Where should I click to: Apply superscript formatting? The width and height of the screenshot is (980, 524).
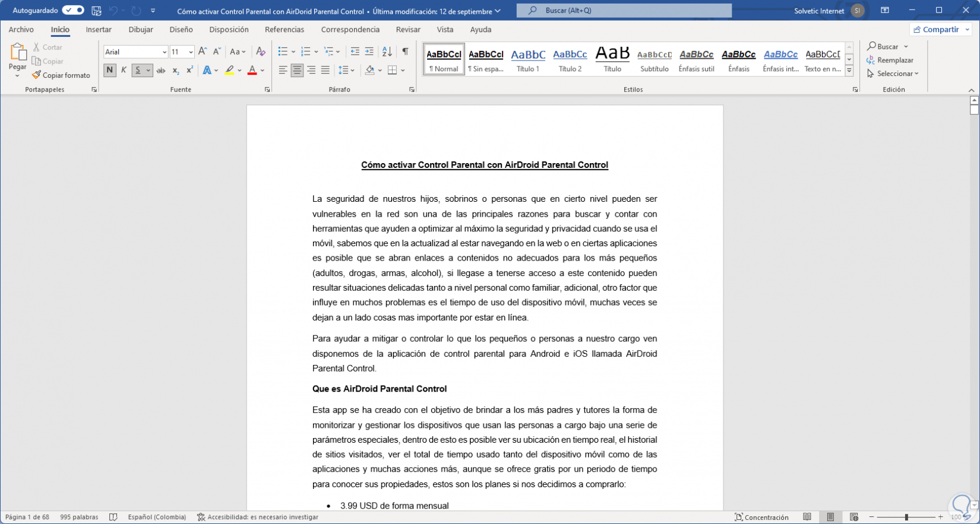(x=189, y=71)
